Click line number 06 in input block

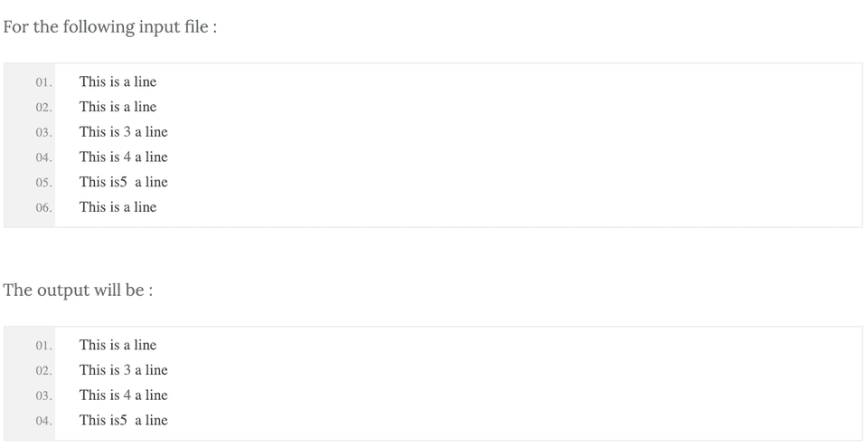point(43,208)
